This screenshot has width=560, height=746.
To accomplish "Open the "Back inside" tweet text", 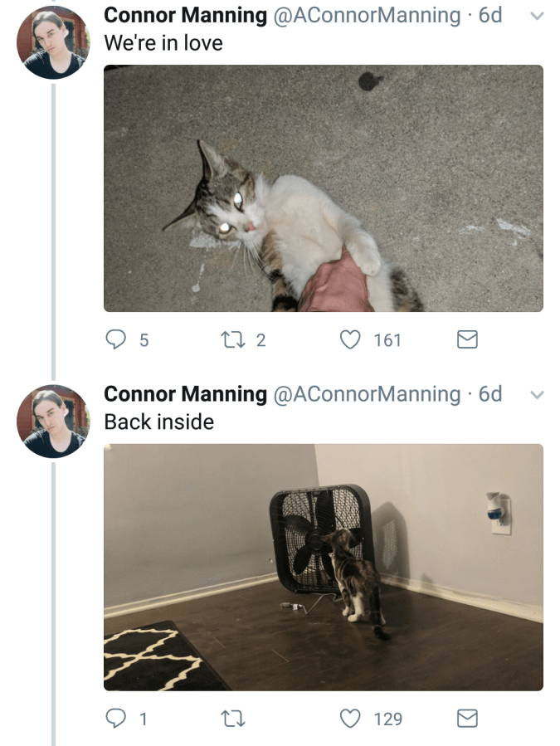I will (x=158, y=422).
